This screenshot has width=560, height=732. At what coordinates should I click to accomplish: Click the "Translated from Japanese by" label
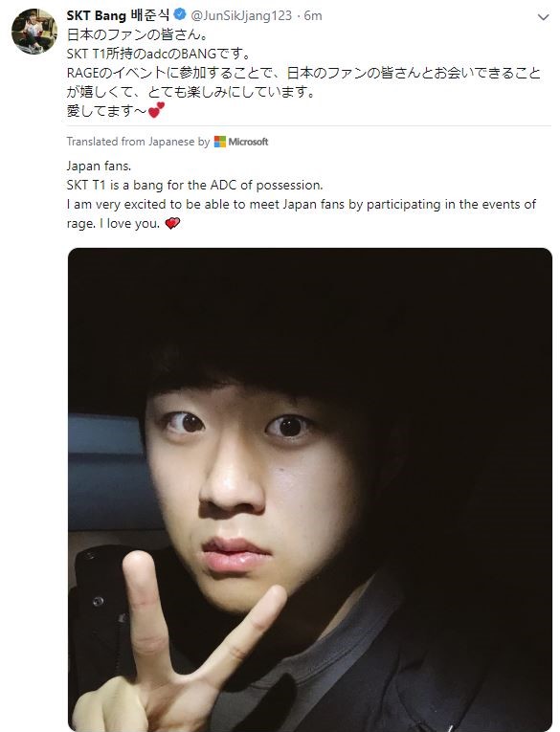pos(138,142)
